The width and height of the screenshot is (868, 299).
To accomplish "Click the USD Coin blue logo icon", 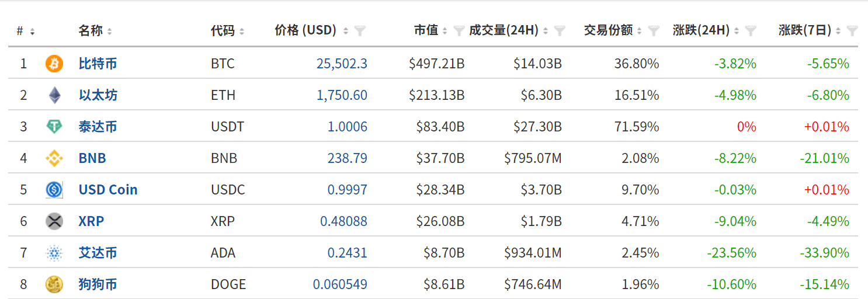I will (54, 190).
